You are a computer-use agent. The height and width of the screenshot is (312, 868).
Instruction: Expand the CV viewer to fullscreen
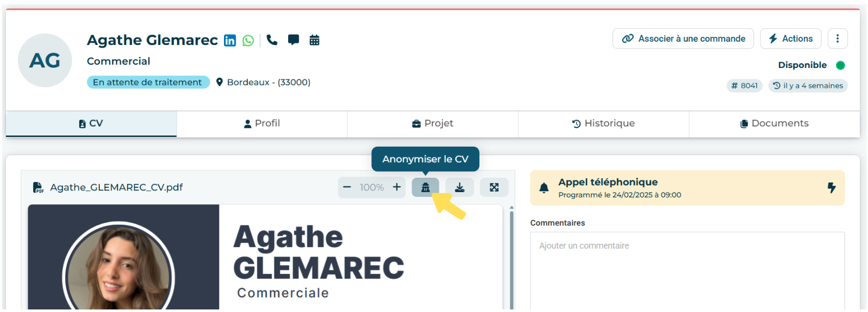pyautogui.click(x=494, y=187)
